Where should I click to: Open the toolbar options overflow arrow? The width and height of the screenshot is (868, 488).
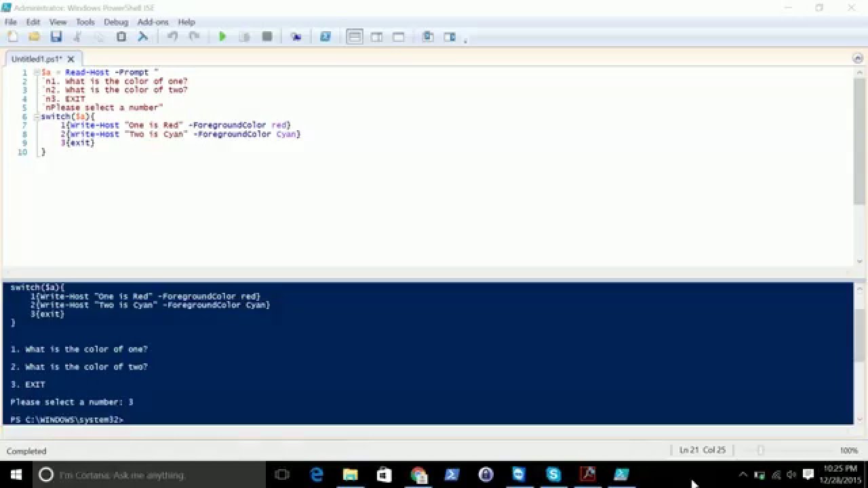pyautogui.click(x=465, y=40)
